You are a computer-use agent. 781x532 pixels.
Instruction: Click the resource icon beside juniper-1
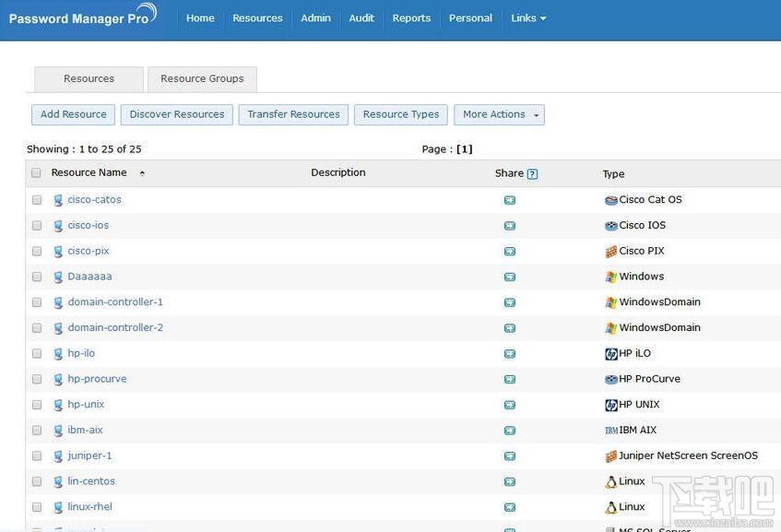58,456
